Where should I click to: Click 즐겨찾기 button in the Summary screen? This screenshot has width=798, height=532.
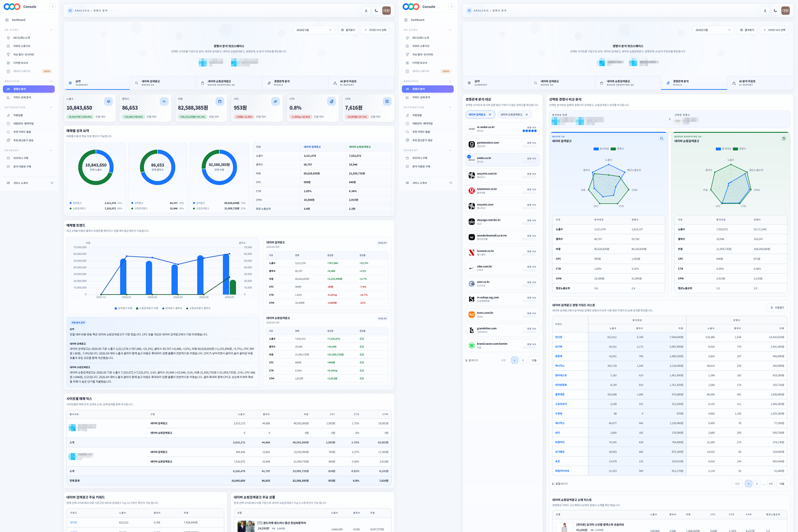point(349,30)
